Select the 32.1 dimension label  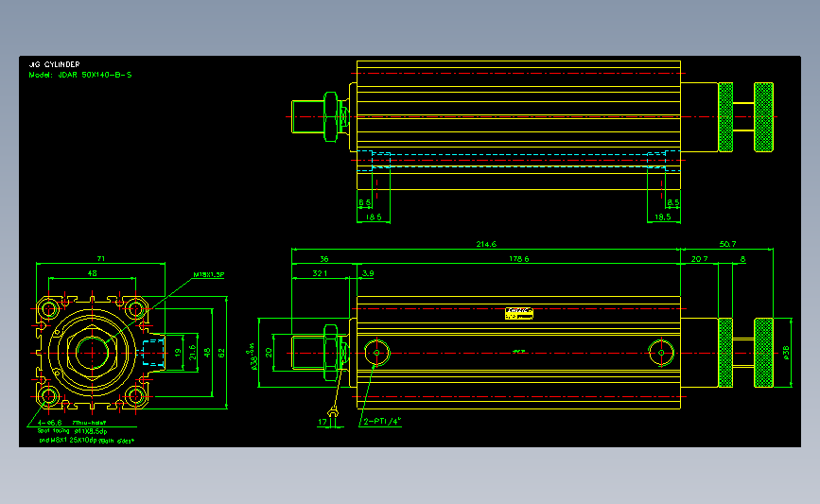[320, 273]
